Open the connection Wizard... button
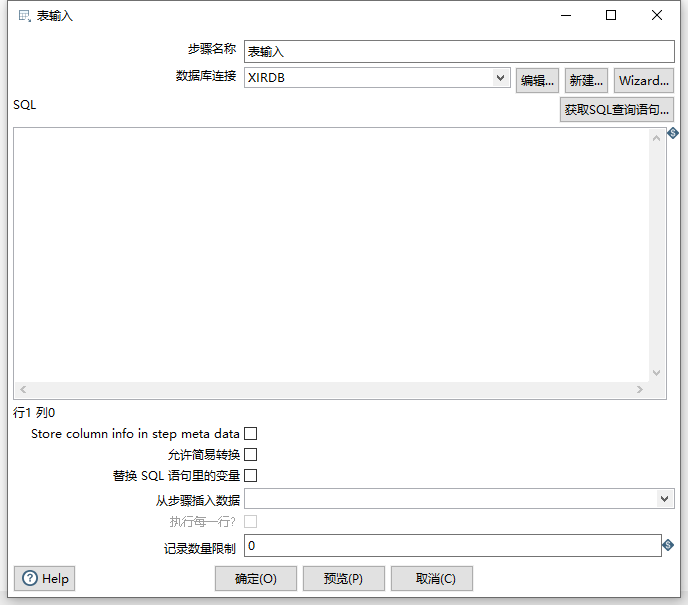Screen dimensions: 688x605 tap(644, 81)
